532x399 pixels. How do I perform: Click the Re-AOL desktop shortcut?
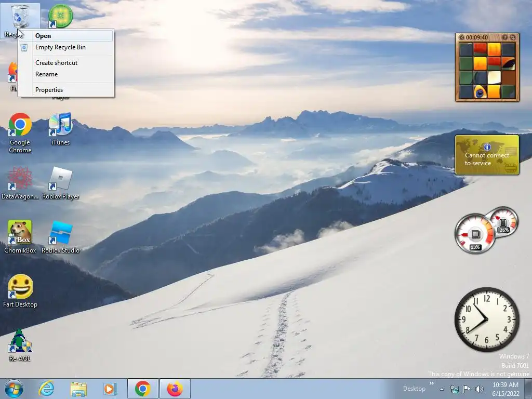pos(20,345)
